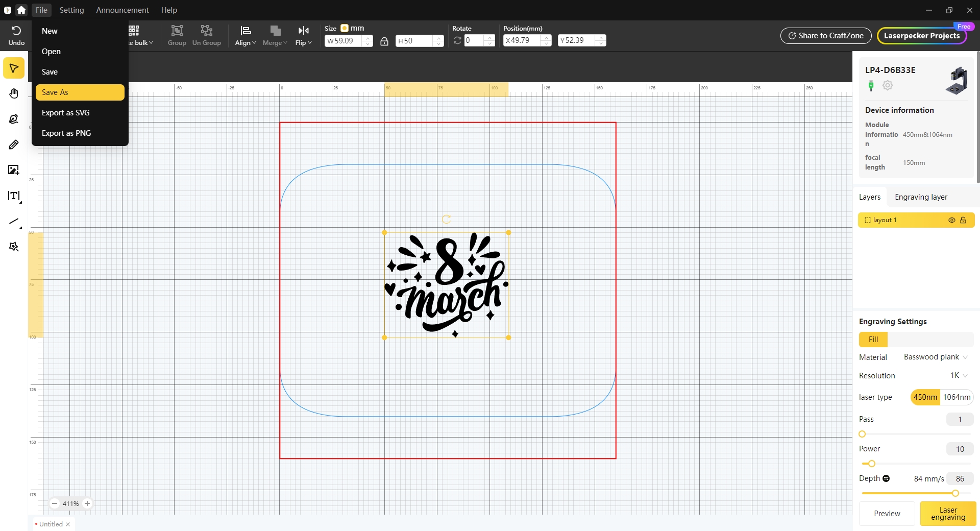
Task: Open the insert Image tool
Action: (x=14, y=170)
